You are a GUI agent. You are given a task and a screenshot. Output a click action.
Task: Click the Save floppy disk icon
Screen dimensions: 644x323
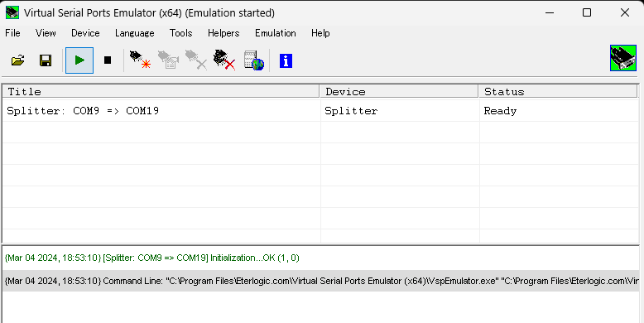click(46, 60)
